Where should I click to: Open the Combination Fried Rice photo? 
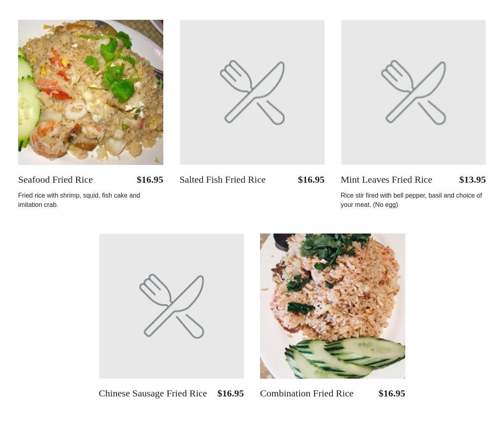tap(333, 306)
